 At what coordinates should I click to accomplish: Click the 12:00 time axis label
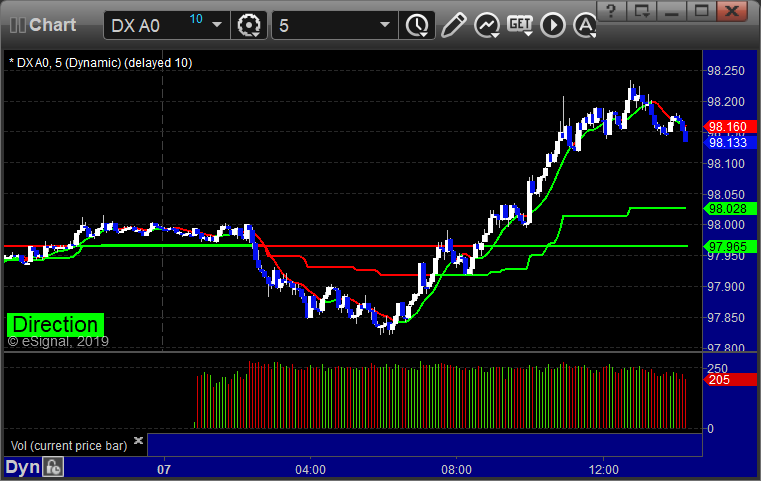click(603, 470)
